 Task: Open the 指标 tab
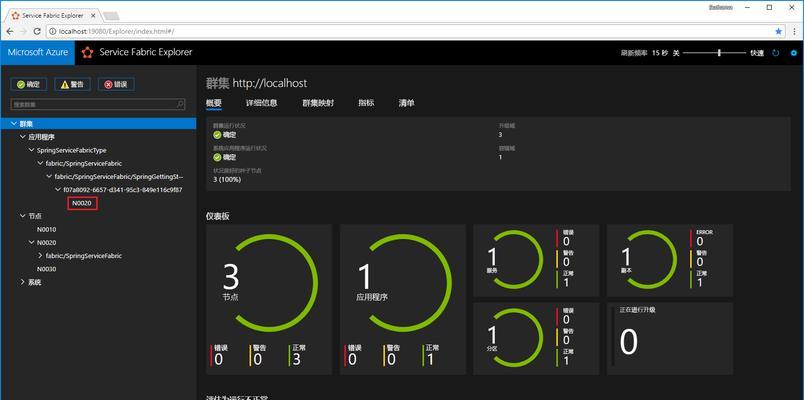point(366,103)
